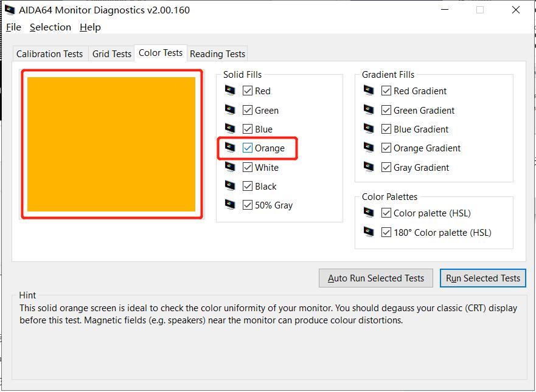Open the Selection menu
This screenshot has height=392, width=536.
(x=50, y=27)
